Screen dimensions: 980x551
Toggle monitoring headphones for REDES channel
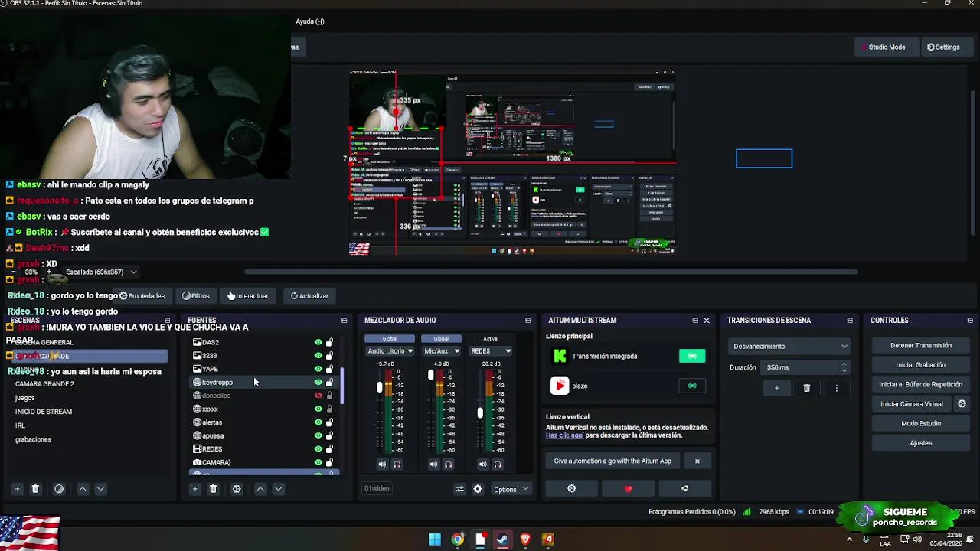coord(498,464)
